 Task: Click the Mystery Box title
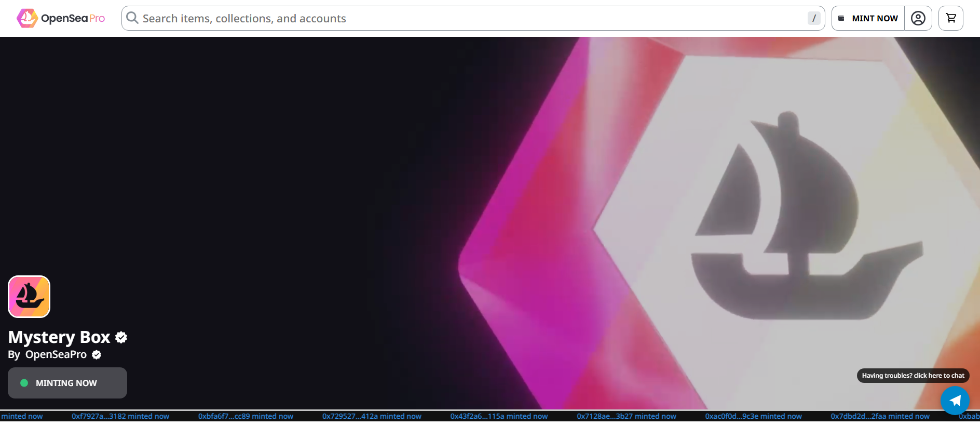tap(59, 337)
